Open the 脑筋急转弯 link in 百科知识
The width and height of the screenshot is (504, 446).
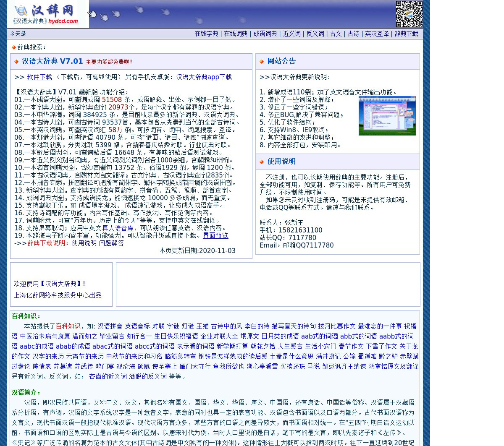180,357
